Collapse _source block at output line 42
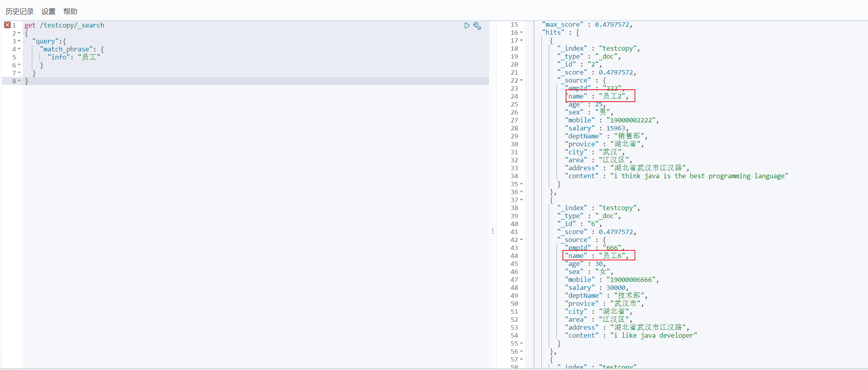This screenshot has height=370, width=868. [x=521, y=240]
